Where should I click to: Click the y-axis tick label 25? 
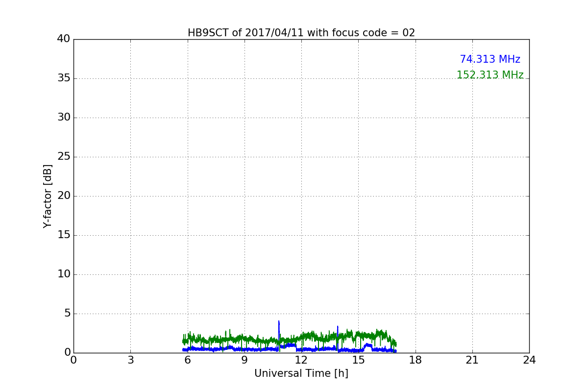click(64, 157)
